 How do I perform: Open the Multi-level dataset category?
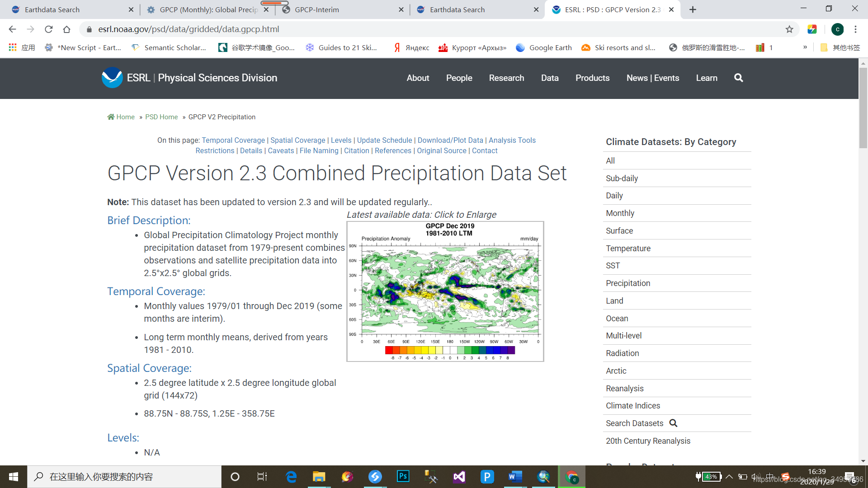pos(623,335)
